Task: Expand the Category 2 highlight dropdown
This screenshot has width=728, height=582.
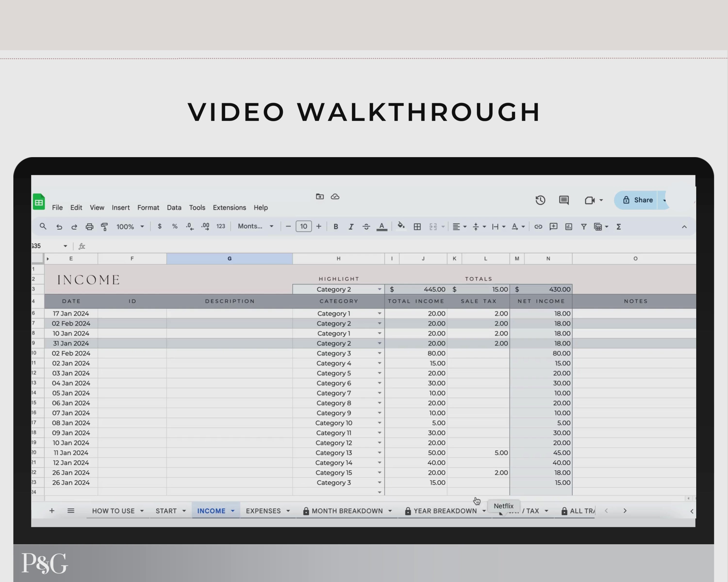Action: tap(379, 289)
